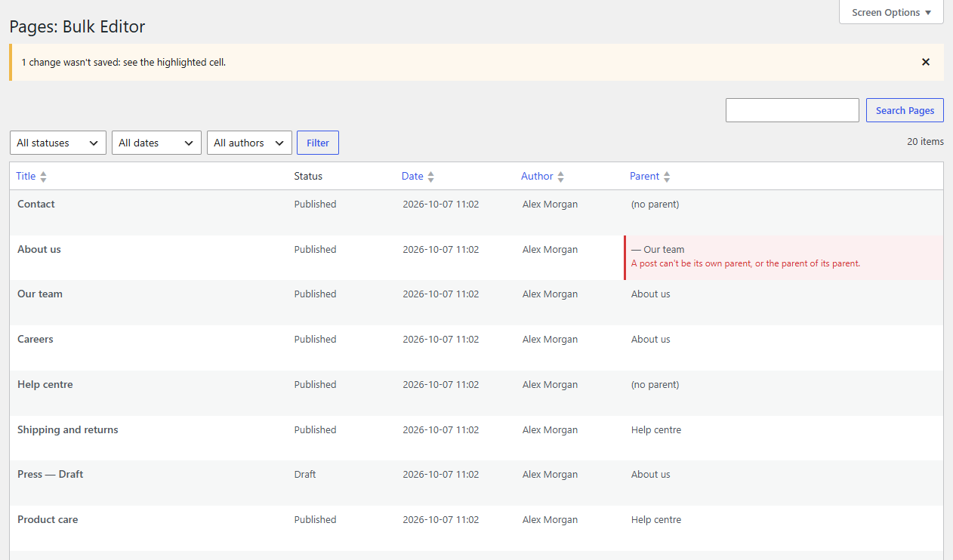This screenshot has width=953, height=560.
Task: Select the Our team page title
Action: point(40,294)
